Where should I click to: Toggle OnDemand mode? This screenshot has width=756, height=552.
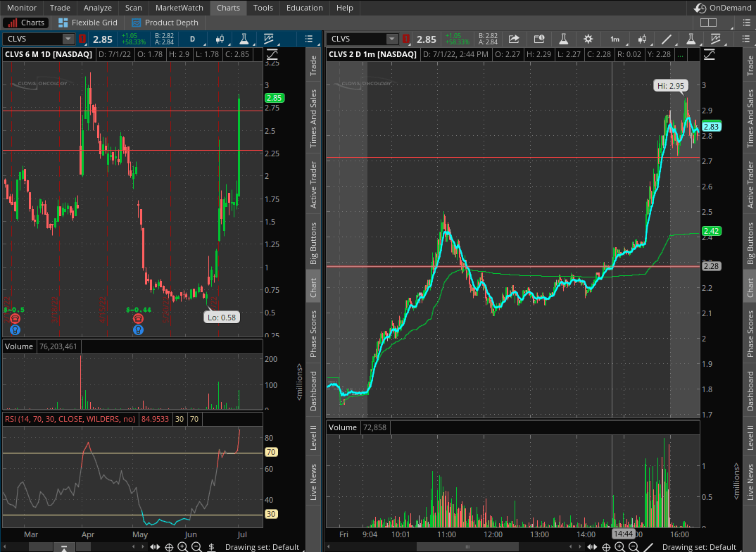[722, 8]
